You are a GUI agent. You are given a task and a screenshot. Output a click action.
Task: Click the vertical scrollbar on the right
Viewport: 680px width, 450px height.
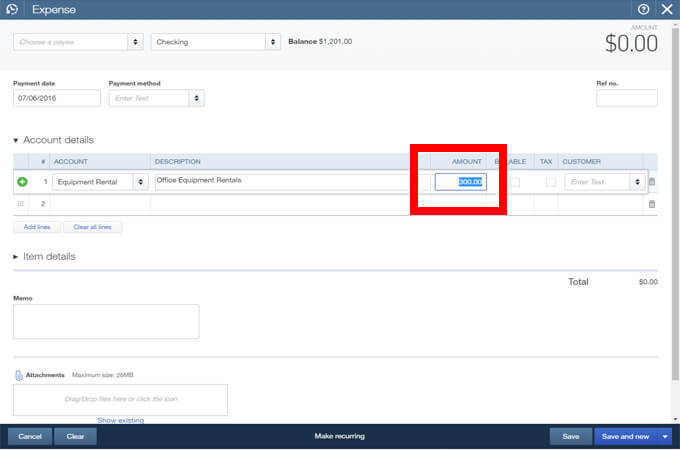click(675, 204)
